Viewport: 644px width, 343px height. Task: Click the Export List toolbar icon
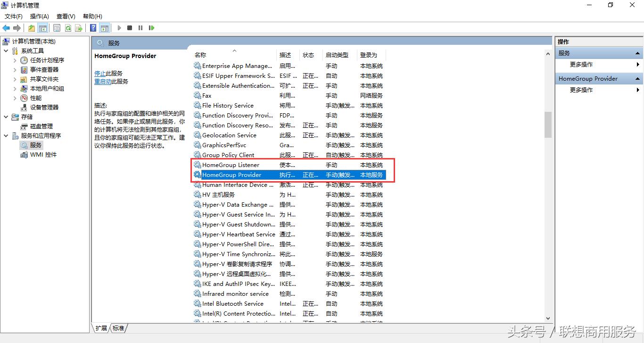(x=79, y=27)
